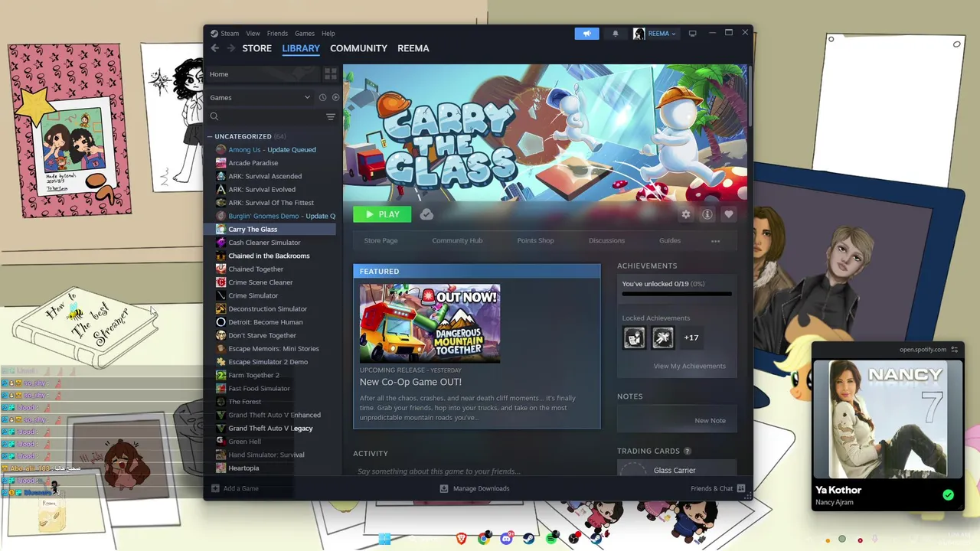Open the REEMA profile tab

click(x=413, y=48)
